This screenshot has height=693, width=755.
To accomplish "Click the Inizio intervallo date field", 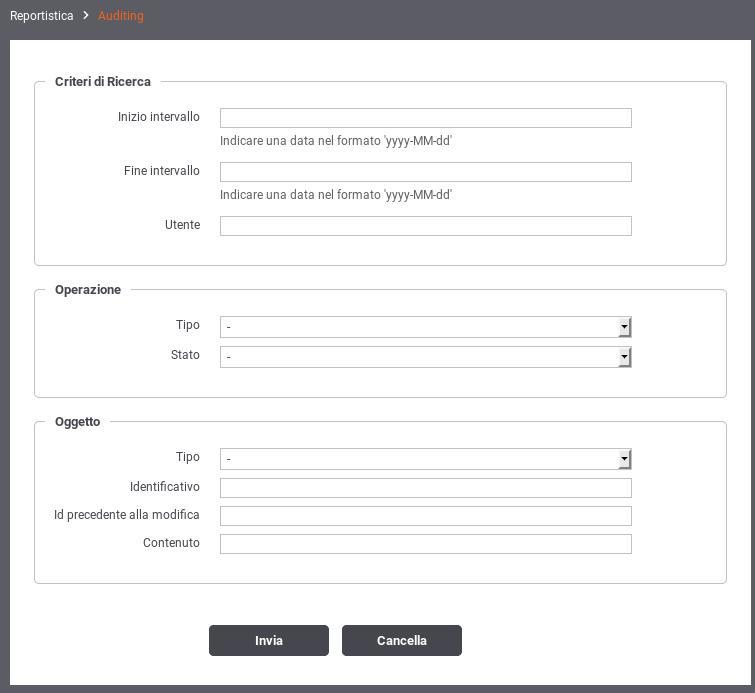I will tap(426, 118).
